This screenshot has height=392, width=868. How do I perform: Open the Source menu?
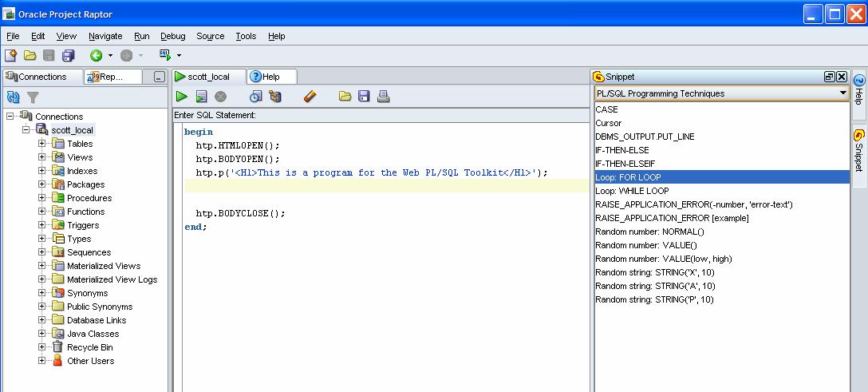coord(211,36)
